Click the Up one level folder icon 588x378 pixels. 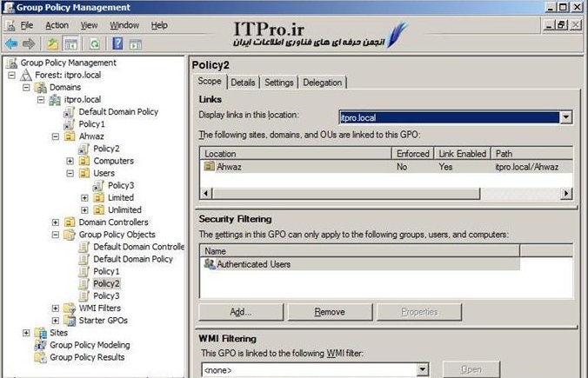(52, 43)
